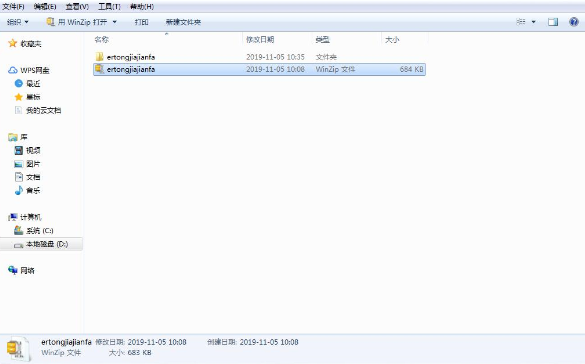
Task: Open the File (F) menu
Action: [x=13, y=7]
